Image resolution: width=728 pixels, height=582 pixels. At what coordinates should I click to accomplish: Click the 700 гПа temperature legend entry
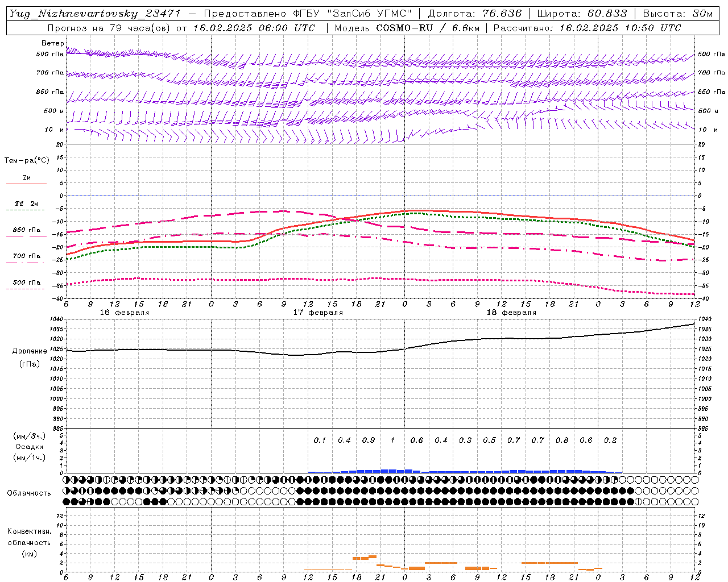(x=26, y=258)
